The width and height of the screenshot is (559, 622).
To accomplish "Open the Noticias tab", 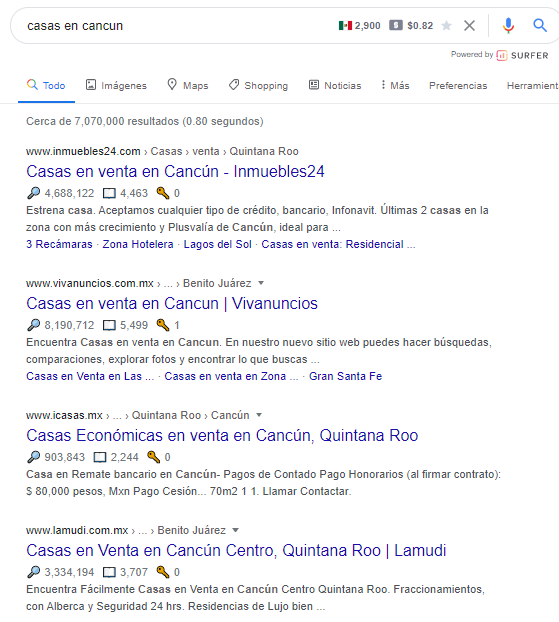I will coord(335,85).
